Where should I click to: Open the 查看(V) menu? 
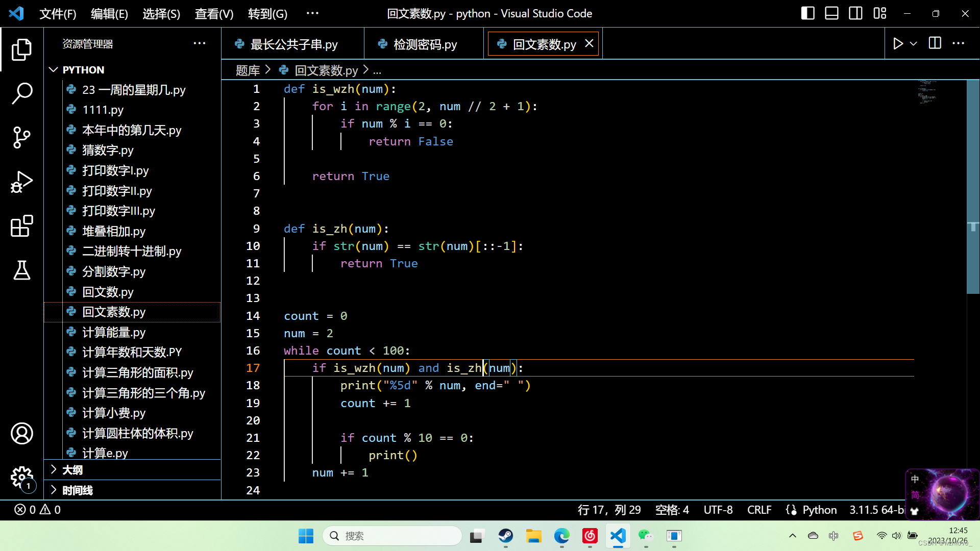coord(214,14)
